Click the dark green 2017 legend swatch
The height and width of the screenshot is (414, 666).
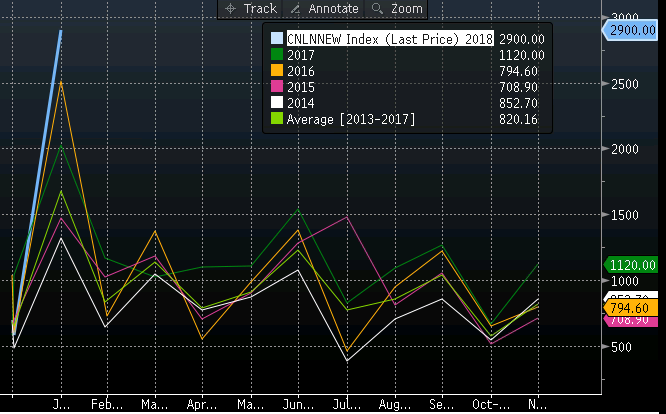pos(277,54)
